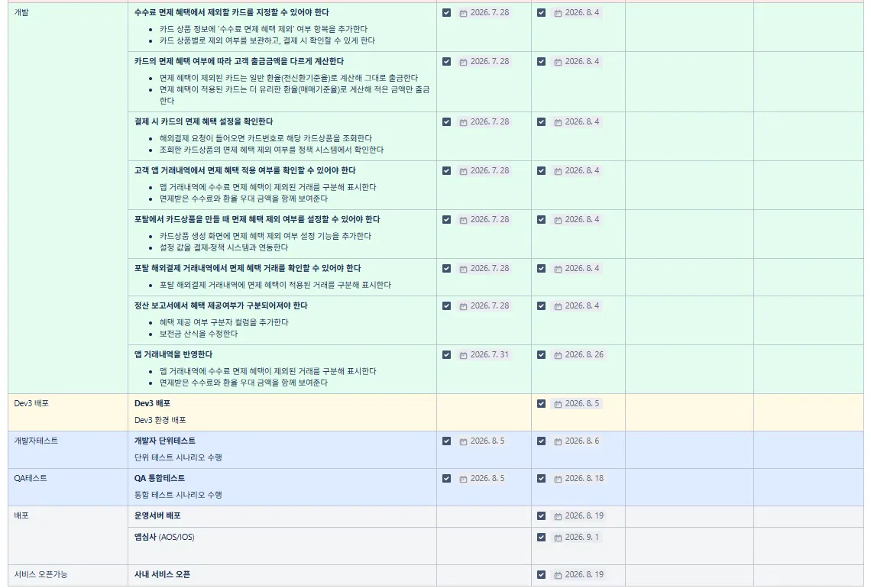
Task: Toggle 2026. 8. 5 checkbox in 'QA 통합테스트' row
Action: 447,478
